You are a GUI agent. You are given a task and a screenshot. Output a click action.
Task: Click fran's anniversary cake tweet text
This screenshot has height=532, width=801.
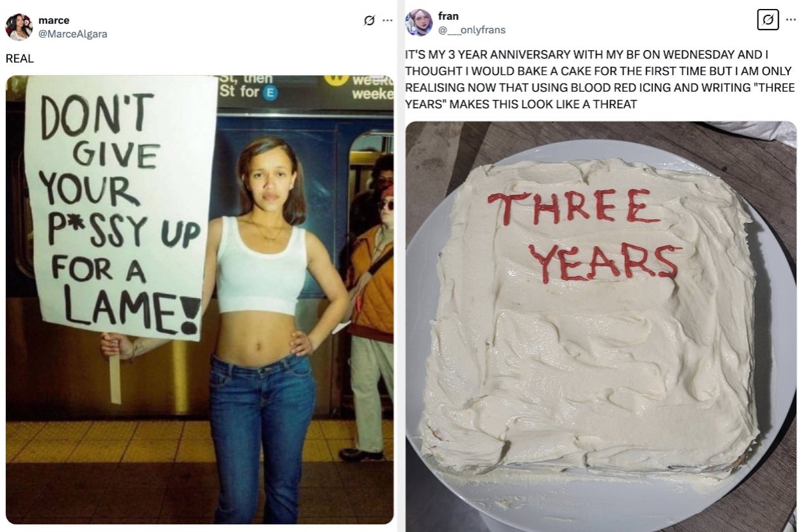(600, 79)
